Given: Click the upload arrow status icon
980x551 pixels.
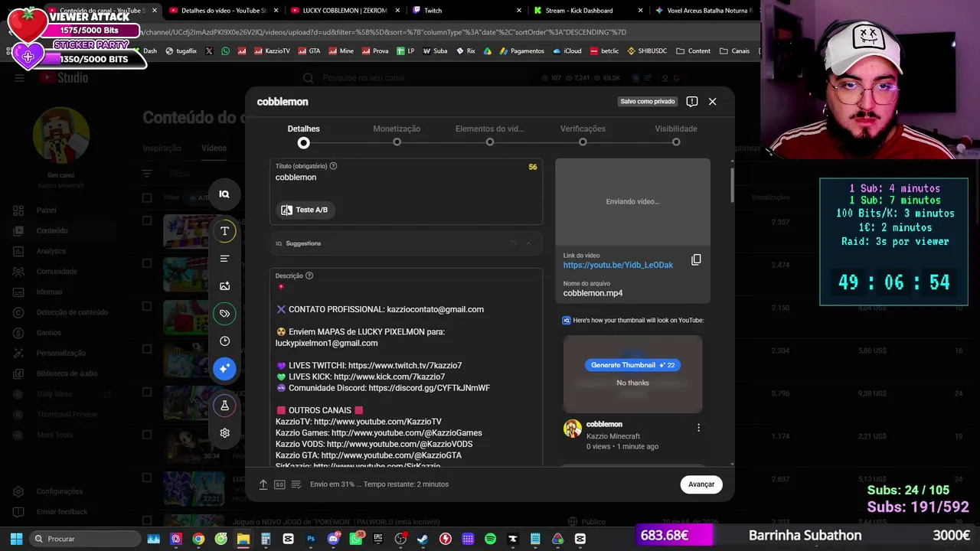Looking at the screenshot, I should coord(263,484).
